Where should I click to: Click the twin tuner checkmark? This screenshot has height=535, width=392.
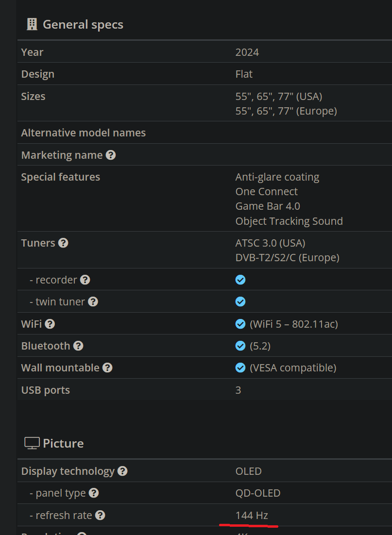(x=240, y=301)
